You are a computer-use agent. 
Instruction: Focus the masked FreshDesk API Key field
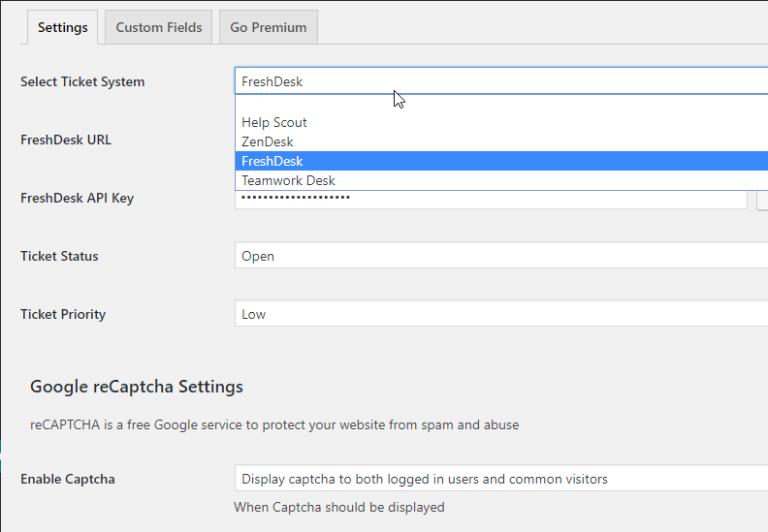point(491,200)
